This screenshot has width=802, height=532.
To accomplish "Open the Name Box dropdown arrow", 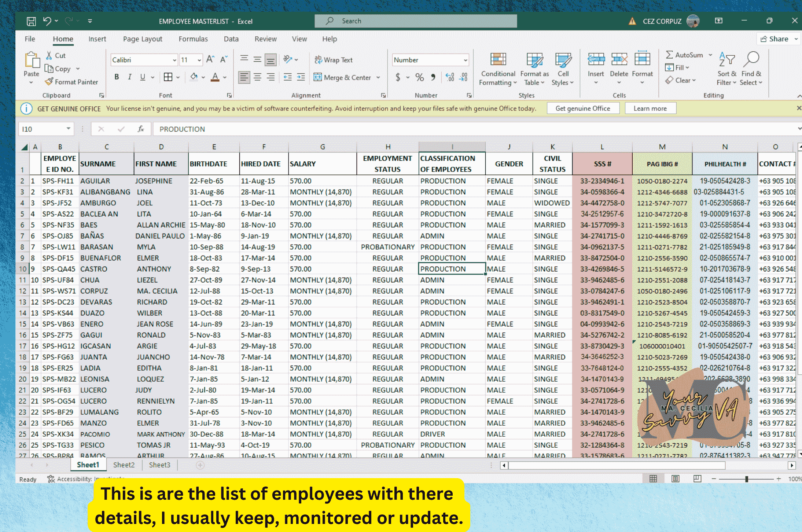I will click(68, 129).
